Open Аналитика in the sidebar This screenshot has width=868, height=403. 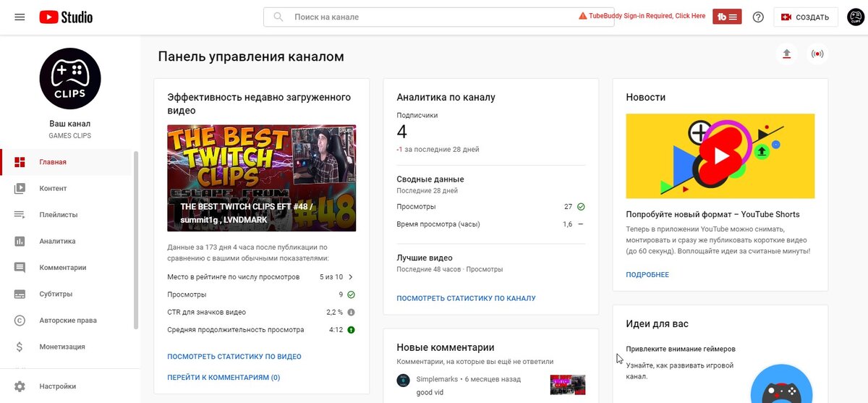point(67,241)
